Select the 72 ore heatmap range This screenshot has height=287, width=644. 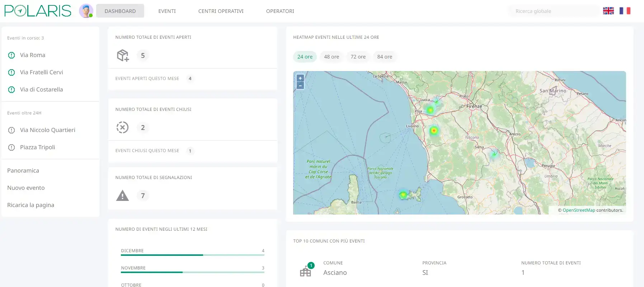pos(358,57)
